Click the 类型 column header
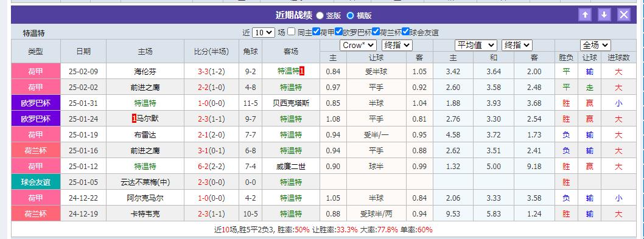 (x=36, y=51)
